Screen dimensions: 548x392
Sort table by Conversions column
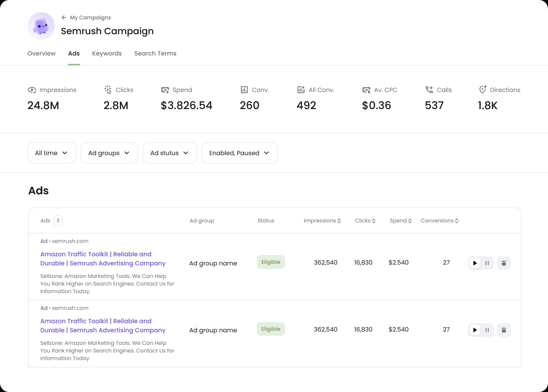(440, 221)
